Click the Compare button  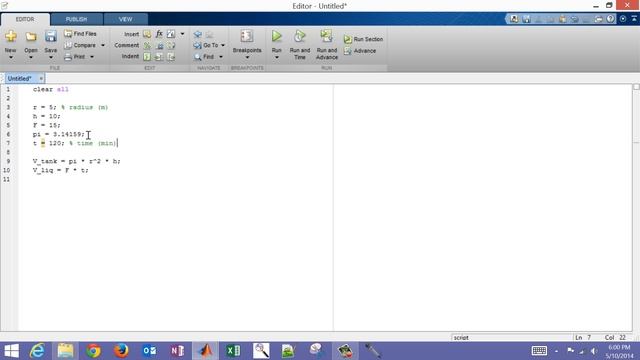point(80,45)
